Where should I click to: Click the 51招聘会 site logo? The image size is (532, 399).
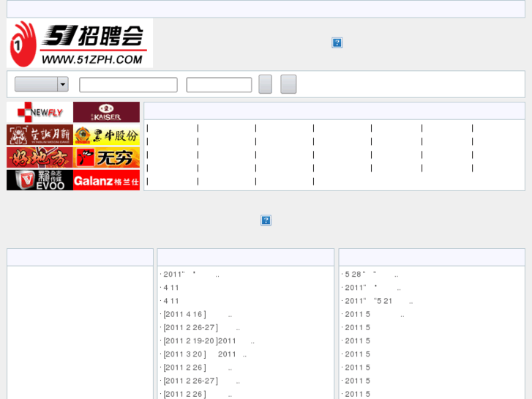(80, 43)
